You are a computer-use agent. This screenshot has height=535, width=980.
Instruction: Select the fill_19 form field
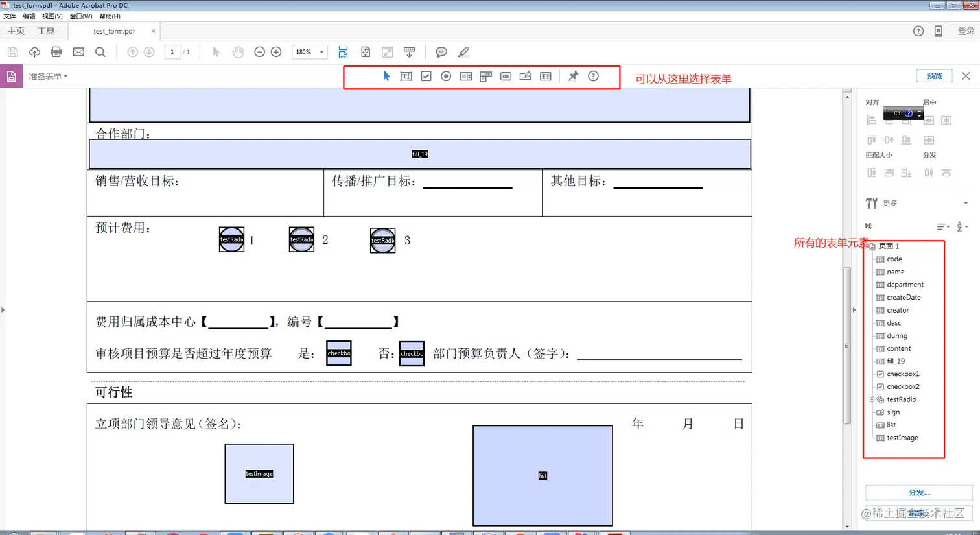420,154
